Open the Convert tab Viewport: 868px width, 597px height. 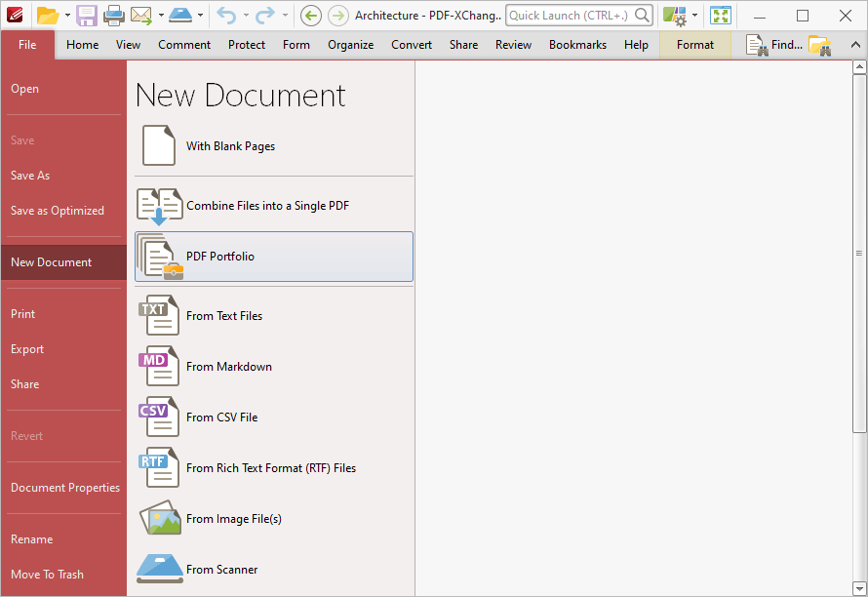pos(412,45)
